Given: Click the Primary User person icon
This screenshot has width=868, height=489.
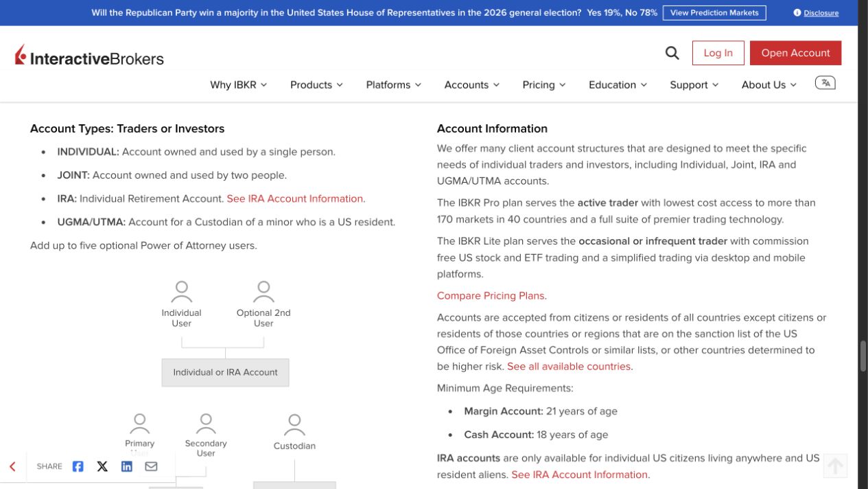Looking at the screenshot, I should (x=140, y=424).
